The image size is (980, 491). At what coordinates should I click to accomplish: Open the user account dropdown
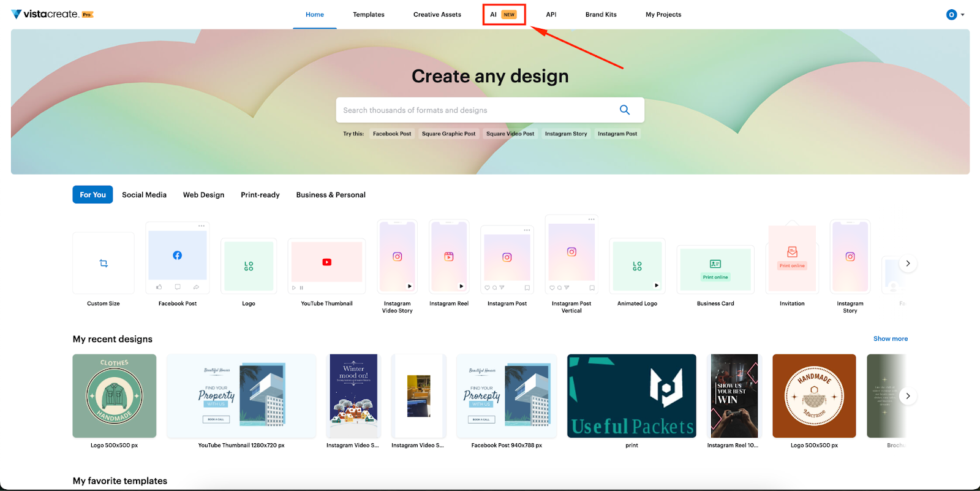click(x=955, y=15)
